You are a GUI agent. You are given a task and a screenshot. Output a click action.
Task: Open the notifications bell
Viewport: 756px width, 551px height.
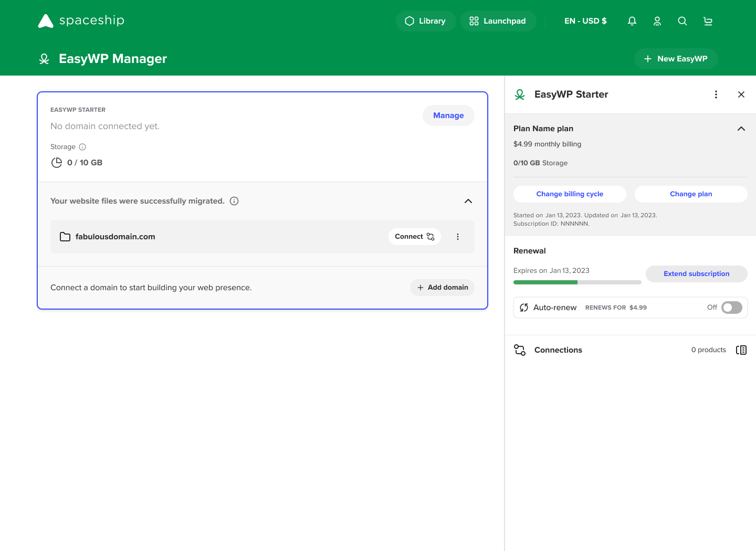pos(632,21)
